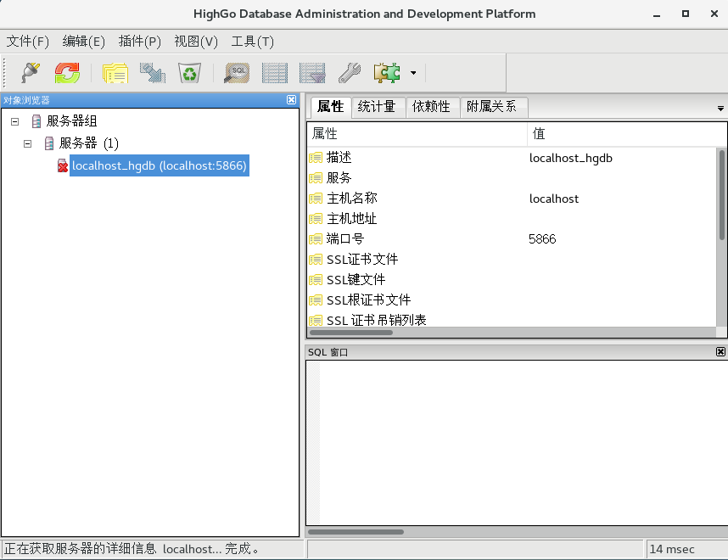Image resolution: width=728 pixels, height=560 pixels.
Task: Open the SQL query tool icon
Action: click(236, 72)
